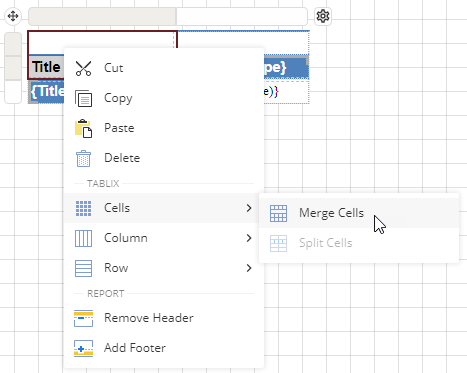Click the Column grid icon

click(83, 238)
